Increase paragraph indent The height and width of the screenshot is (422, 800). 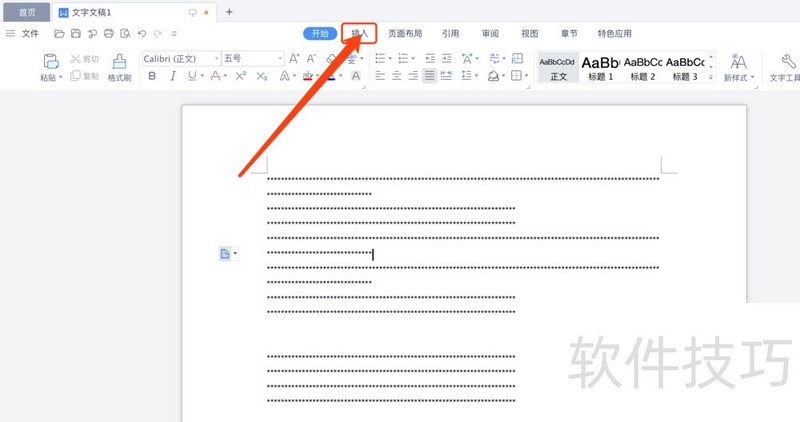(x=446, y=58)
